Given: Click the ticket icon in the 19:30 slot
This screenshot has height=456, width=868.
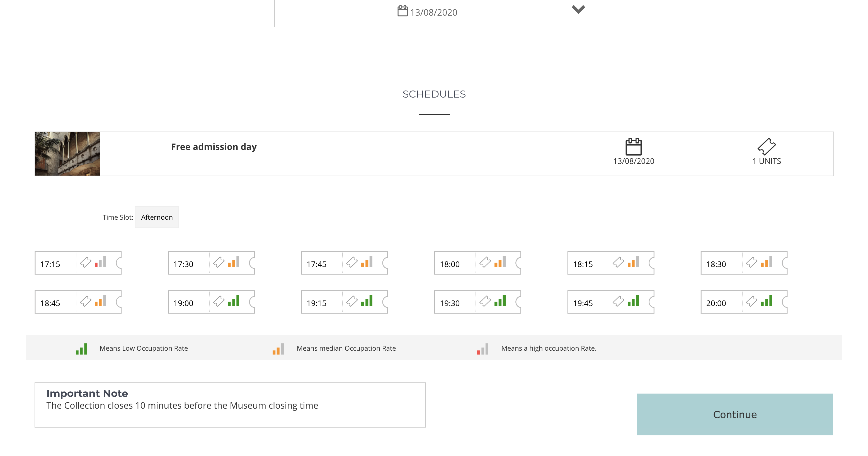Looking at the screenshot, I should click(485, 301).
